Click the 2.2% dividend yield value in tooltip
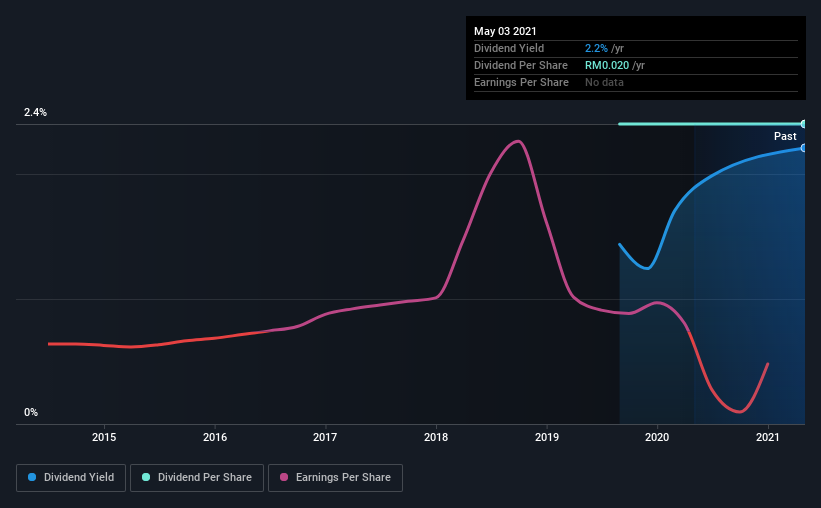 (595, 48)
